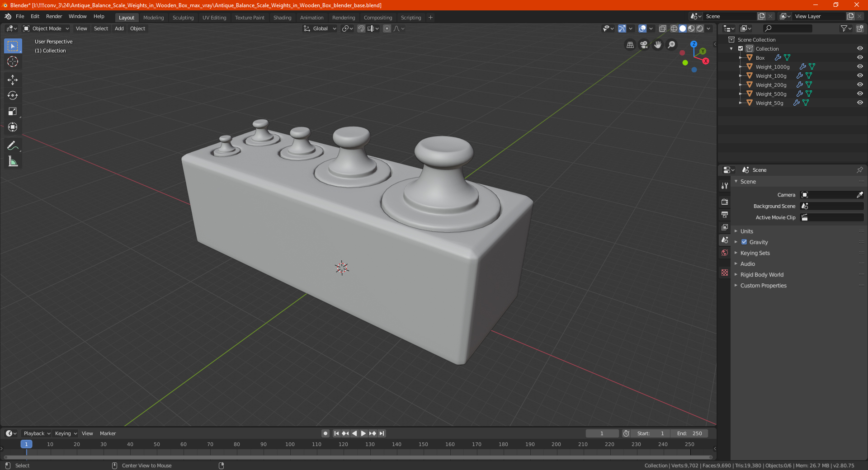Play the animation forward
This screenshot has height=470, width=868.
point(363,433)
